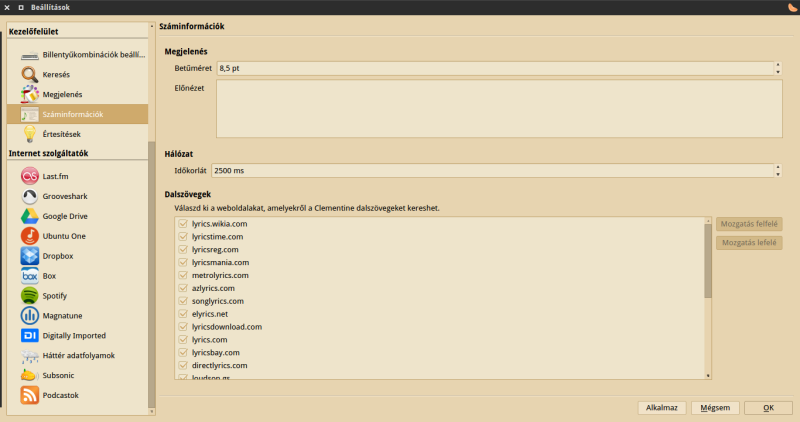Uncheck lyricsmania.com provider
The image size is (800, 422).
point(183,262)
